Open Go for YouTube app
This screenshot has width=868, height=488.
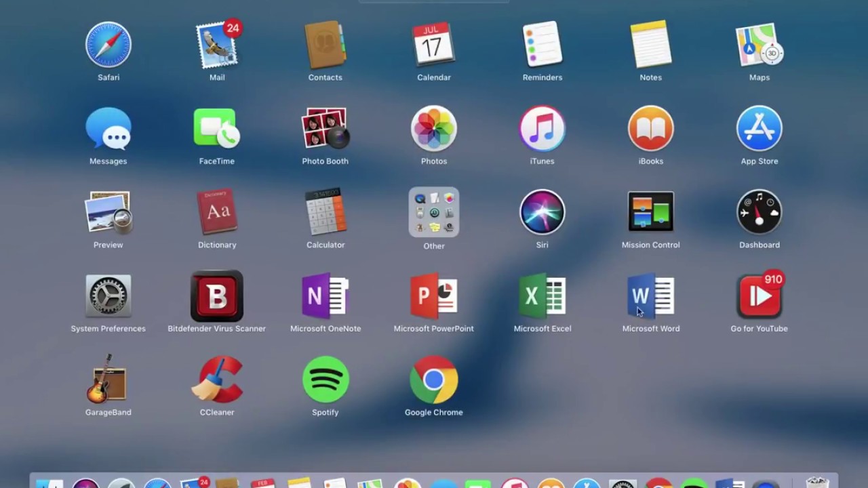point(759,297)
